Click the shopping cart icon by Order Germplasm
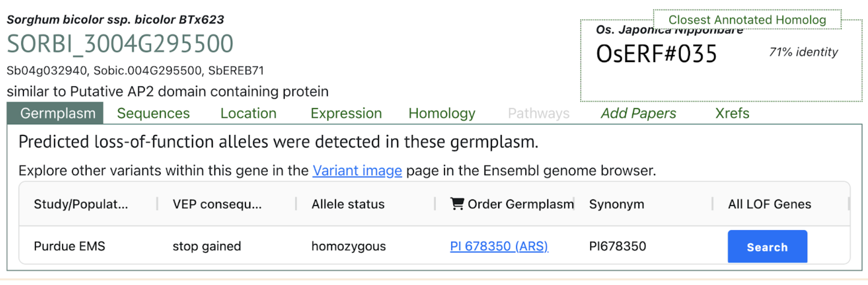This screenshot has height=285, width=868. coord(457,204)
